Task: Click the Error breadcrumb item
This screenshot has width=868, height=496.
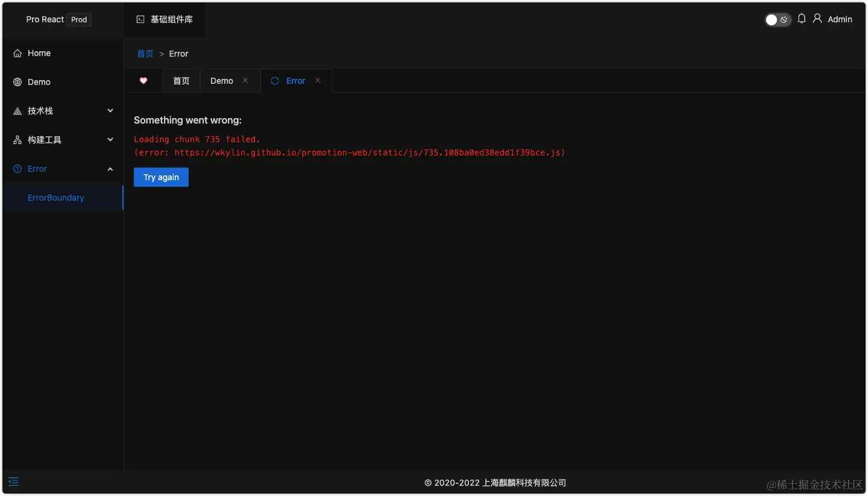Action: (178, 54)
